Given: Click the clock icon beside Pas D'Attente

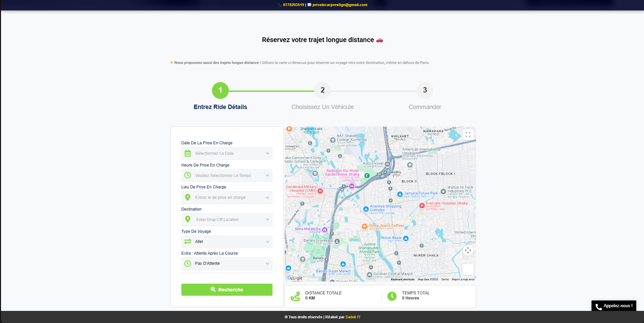Looking at the screenshot, I should point(188,263).
